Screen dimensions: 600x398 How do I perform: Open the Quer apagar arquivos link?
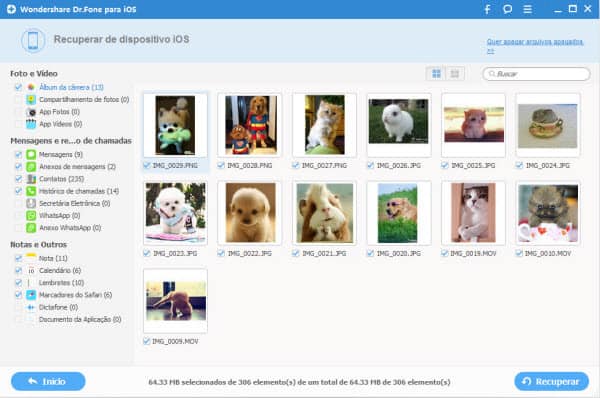(x=535, y=45)
